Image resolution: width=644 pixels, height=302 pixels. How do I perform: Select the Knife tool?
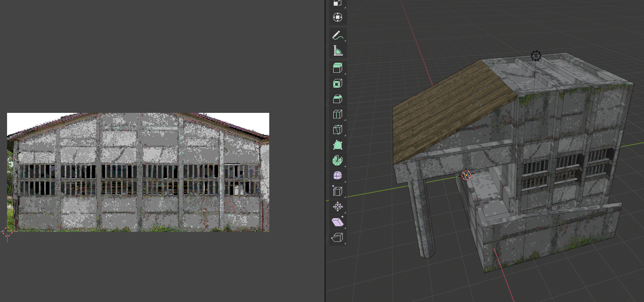(x=338, y=130)
